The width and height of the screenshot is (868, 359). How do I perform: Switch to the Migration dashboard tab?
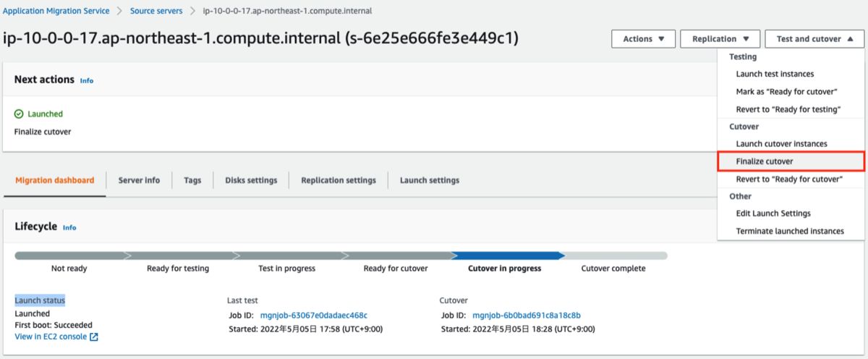pyautogui.click(x=55, y=180)
